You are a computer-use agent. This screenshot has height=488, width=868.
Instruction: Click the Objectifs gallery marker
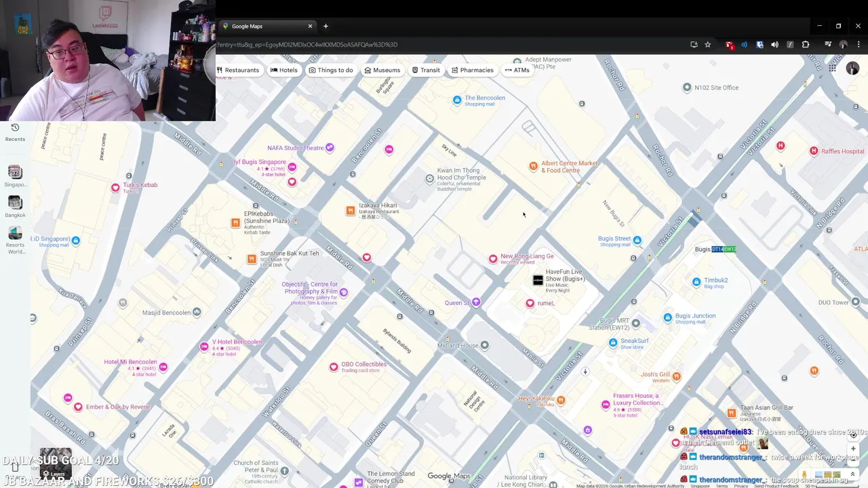point(343,293)
